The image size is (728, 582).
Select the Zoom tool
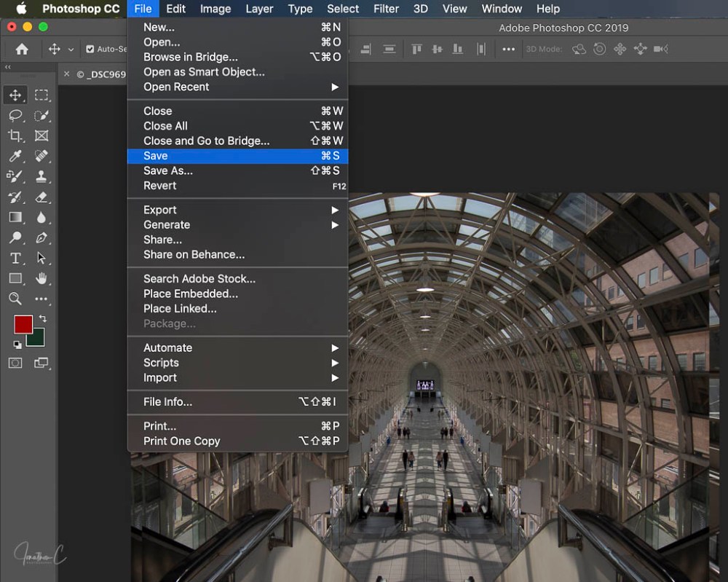pyautogui.click(x=15, y=299)
